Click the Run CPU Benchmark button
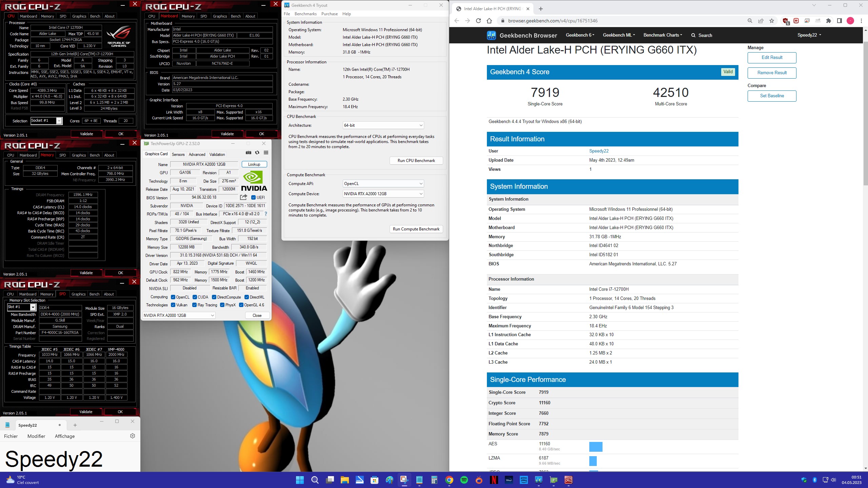Screen dimensions: 868x488 pos(416,161)
